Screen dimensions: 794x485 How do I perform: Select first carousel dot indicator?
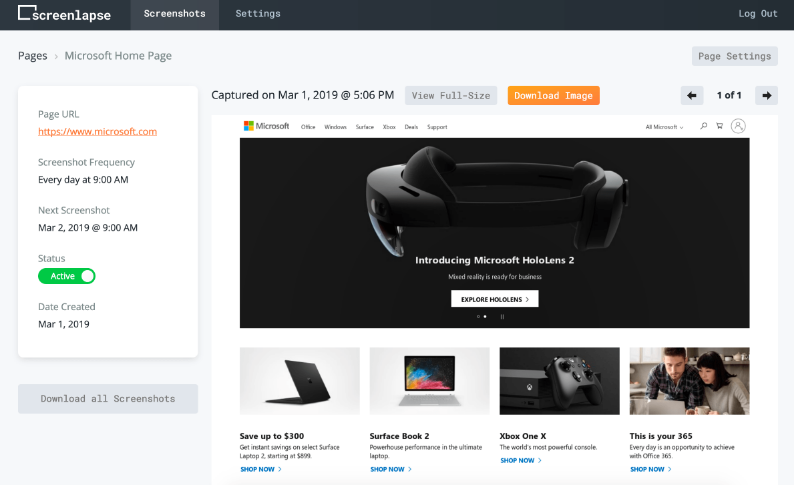click(478, 317)
